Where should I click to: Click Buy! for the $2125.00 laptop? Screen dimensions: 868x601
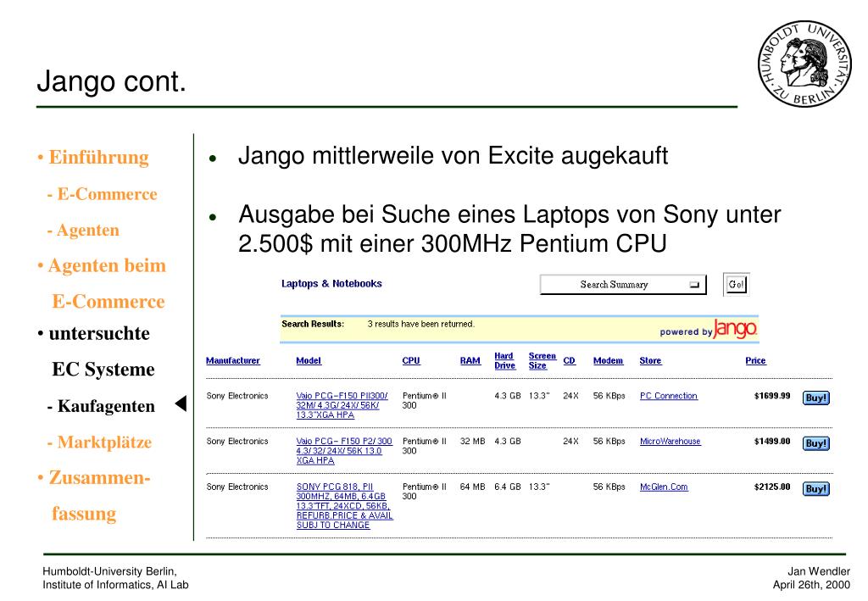tap(816, 489)
